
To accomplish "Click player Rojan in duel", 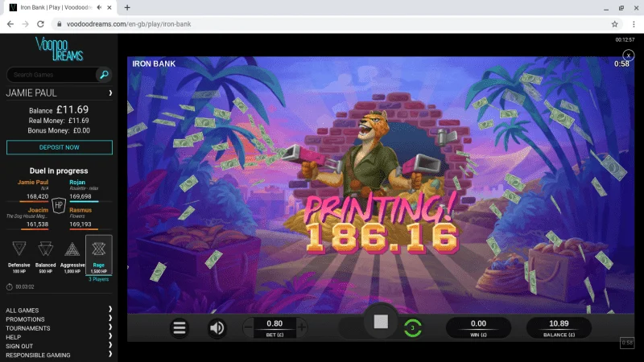I will [x=77, y=183].
